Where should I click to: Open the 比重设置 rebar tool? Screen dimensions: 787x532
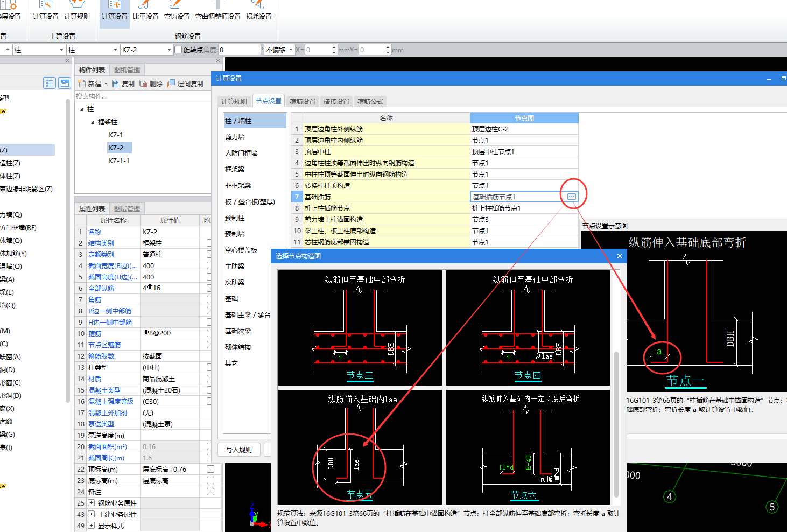coord(146,11)
